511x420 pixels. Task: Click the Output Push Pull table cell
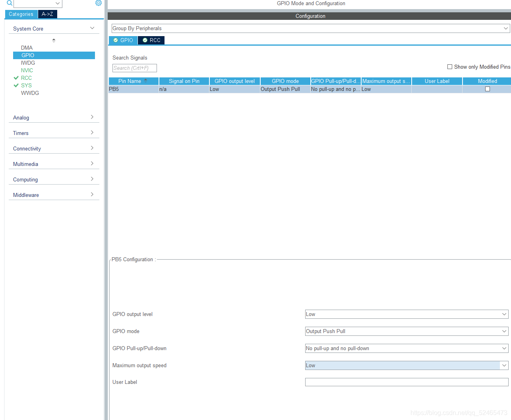coord(285,89)
